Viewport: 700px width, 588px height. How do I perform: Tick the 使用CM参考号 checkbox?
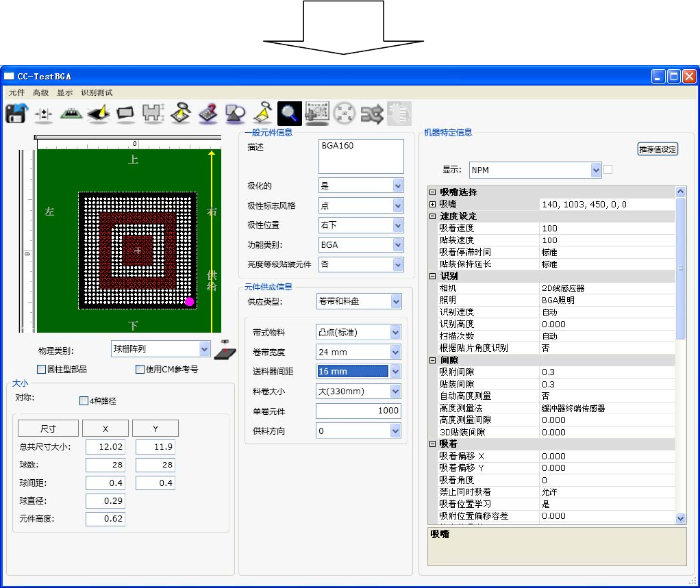coord(140,370)
